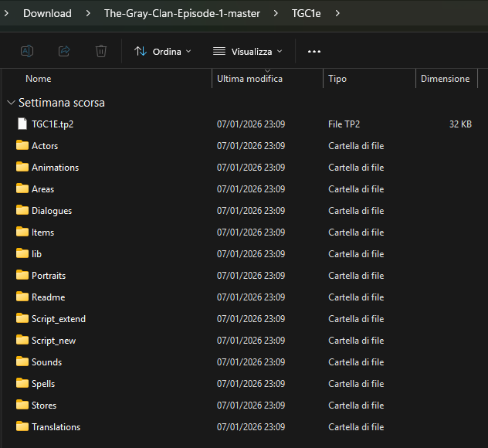The height and width of the screenshot is (448, 488).
Task: Click the Animations folder icon
Action: [22, 167]
